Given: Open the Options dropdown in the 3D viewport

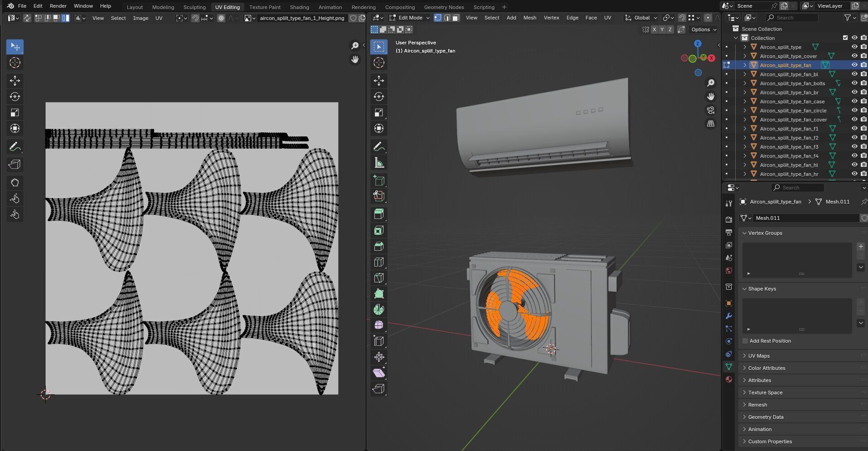Looking at the screenshot, I should tap(703, 29).
